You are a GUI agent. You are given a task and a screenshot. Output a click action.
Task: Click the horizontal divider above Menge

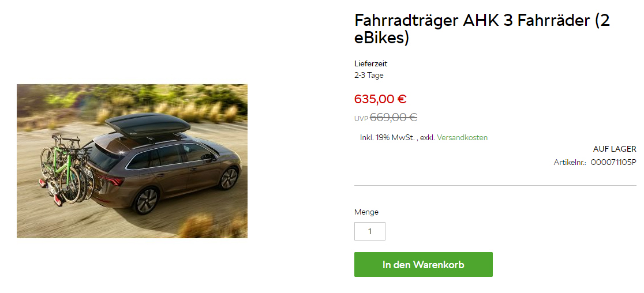pyautogui.click(x=495, y=186)
